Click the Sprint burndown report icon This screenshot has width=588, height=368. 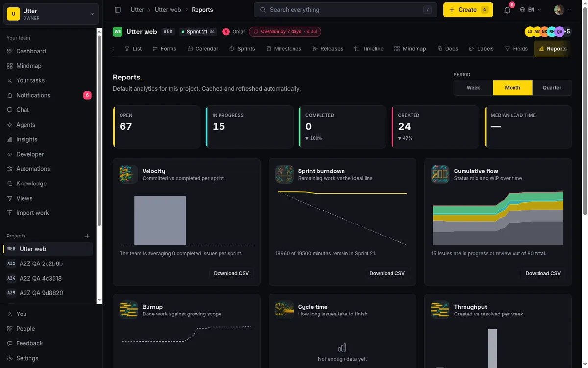click(x=284, y=174)
